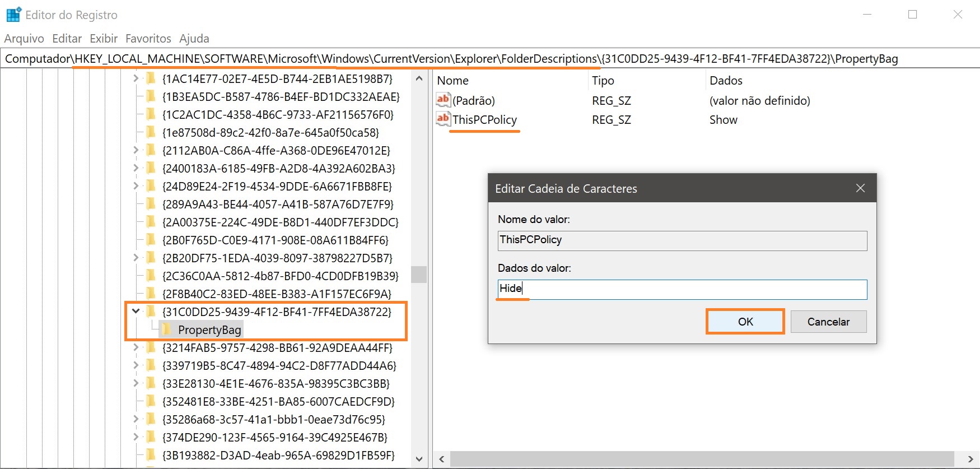
Task: Click folder icon of {2C36C0AA-5812-4b87-BFD0-4CD0DFB19B39}
Action: pyautogui.click(x=151, y=276)
